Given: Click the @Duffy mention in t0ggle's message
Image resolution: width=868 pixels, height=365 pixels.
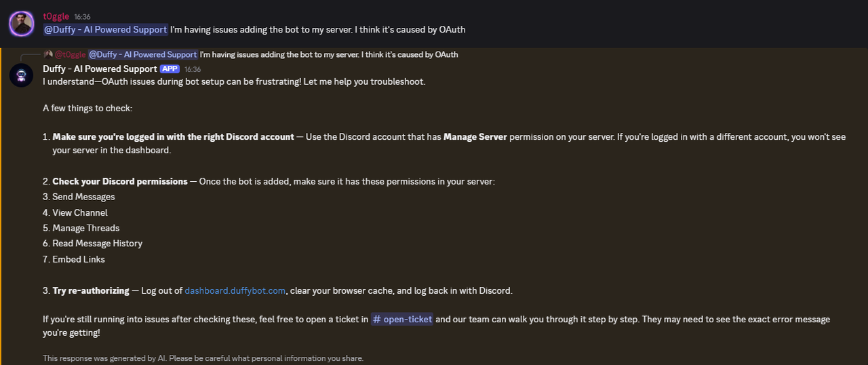Looking at the screenshot, I should point(105,29).
